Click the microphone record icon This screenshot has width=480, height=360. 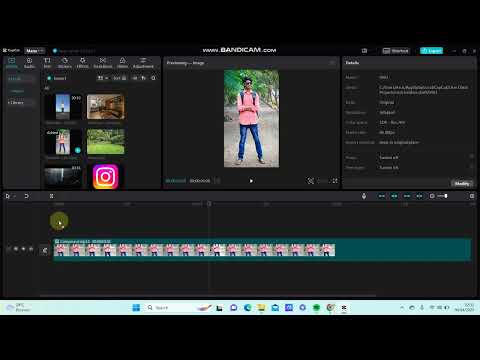(364, 196)
